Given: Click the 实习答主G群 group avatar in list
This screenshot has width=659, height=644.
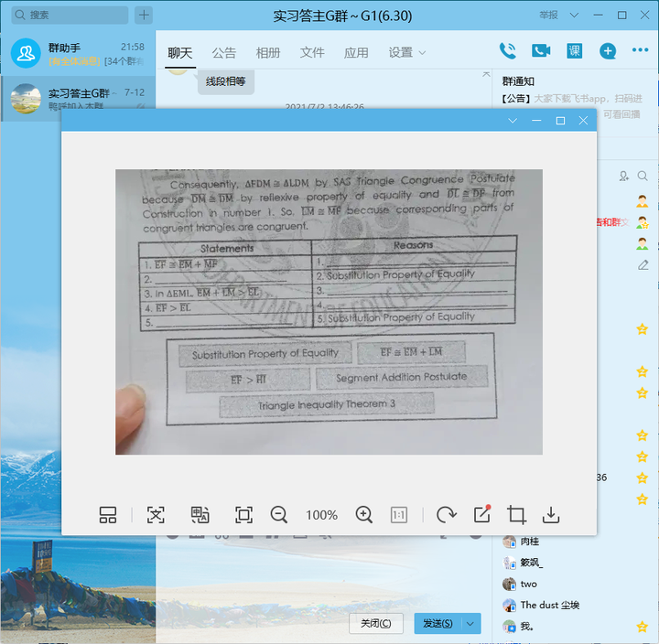Looking at the screenshot, I should (26, 99).
